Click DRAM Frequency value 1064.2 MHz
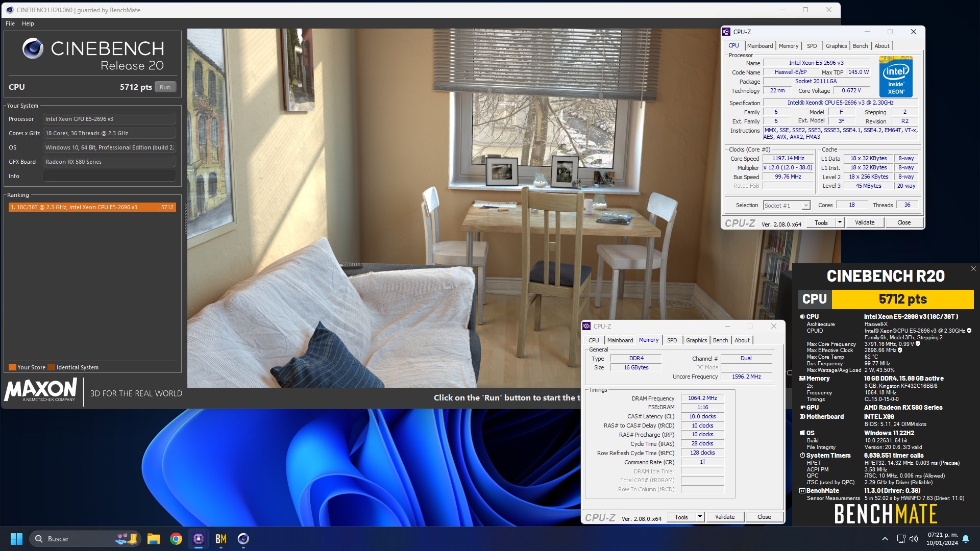The width and height of the screenshot is (980, 551). [x=702, y=398]
